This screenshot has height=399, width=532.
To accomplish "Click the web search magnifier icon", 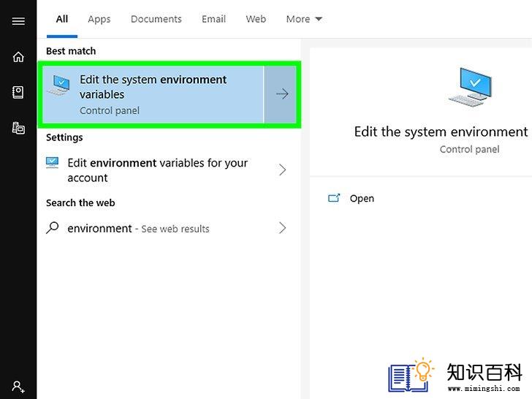I will click(53, 228).
